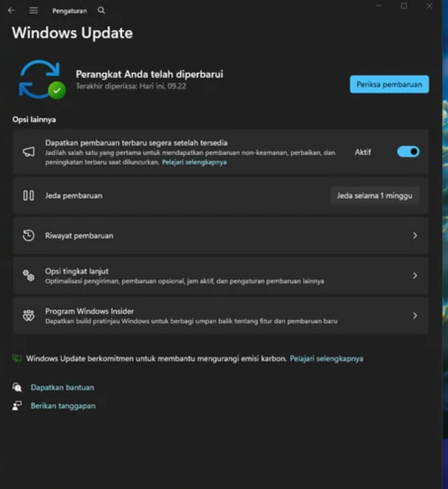Maximize the Settings window
The width and height of the screenshot is (448, 489).
coord(404,6)
